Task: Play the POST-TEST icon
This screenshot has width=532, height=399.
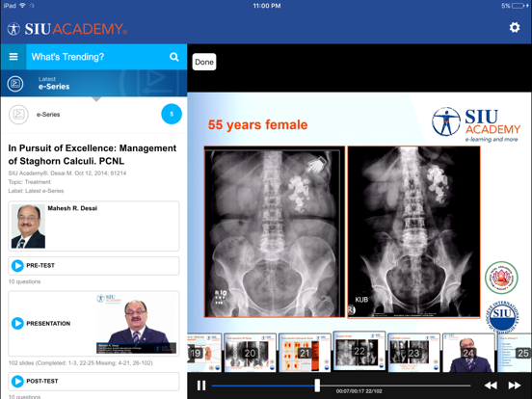Action: [17, 381]
